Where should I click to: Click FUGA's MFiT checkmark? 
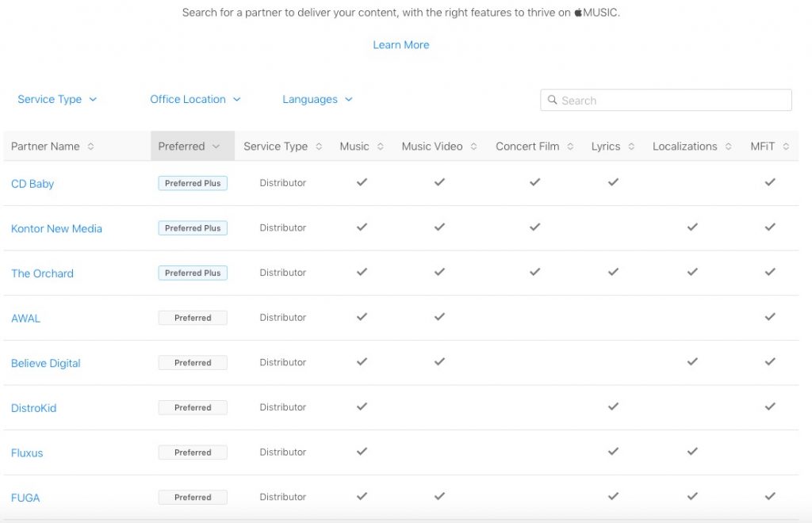click(770, 496)
